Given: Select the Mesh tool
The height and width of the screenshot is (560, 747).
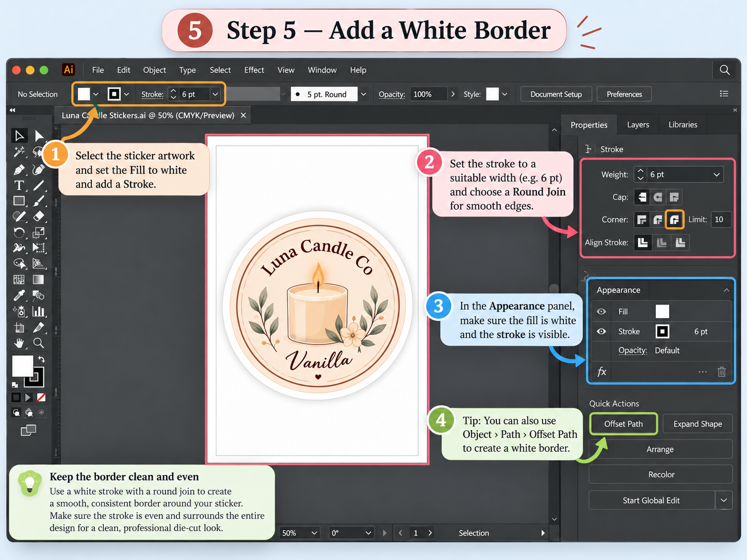Looking at the screenshot, I should coord(19,279).
